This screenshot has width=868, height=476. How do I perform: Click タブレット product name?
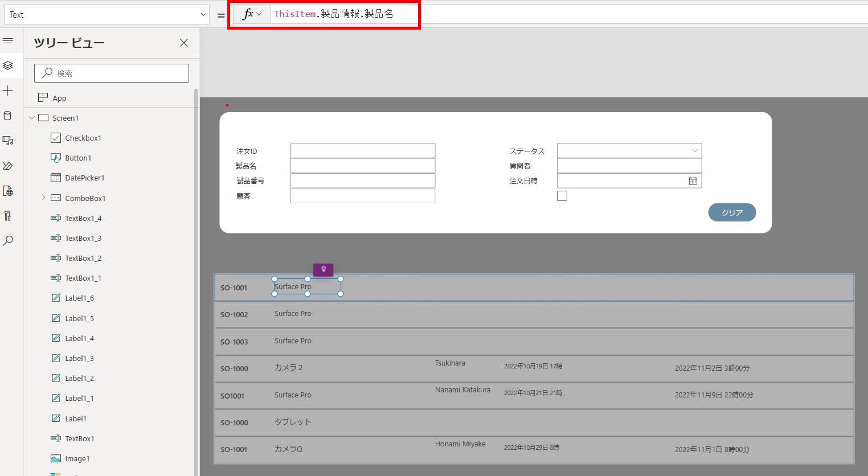click(x=293, y=422)
